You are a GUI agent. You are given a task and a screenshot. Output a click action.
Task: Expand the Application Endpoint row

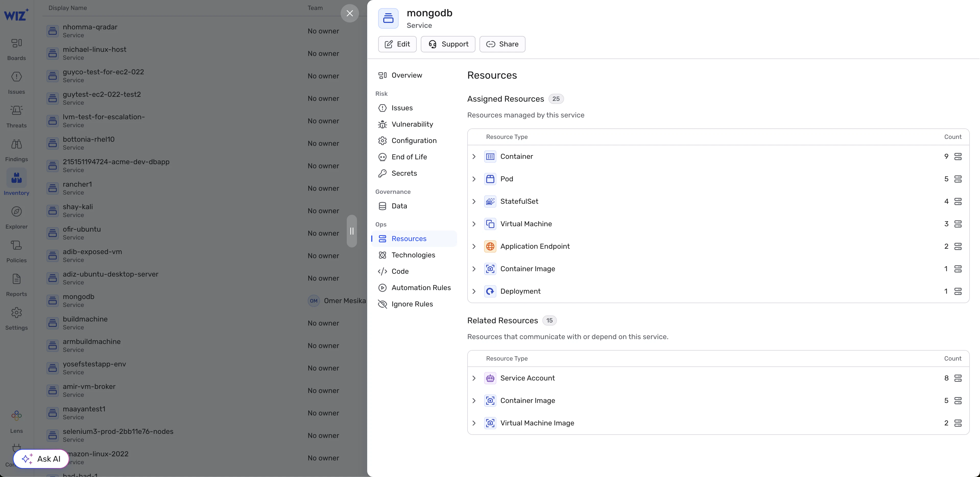point(474,246)
